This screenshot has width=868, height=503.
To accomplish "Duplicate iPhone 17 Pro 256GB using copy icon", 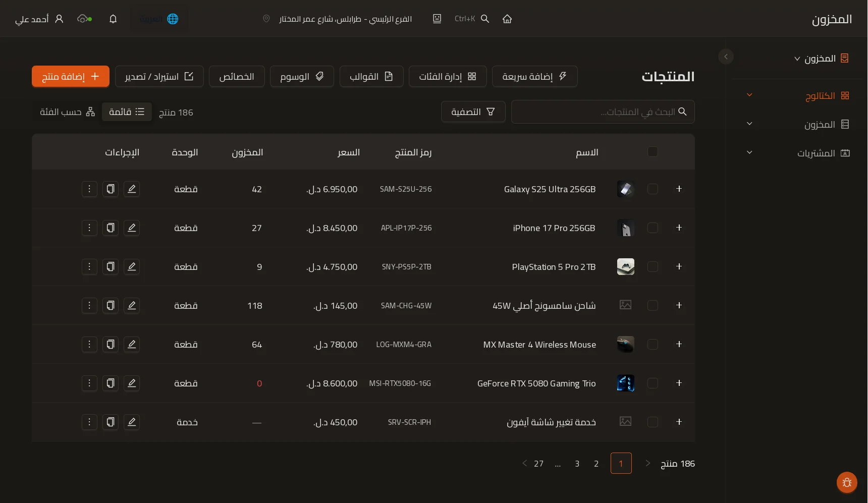I will click(x=111, y=228).
